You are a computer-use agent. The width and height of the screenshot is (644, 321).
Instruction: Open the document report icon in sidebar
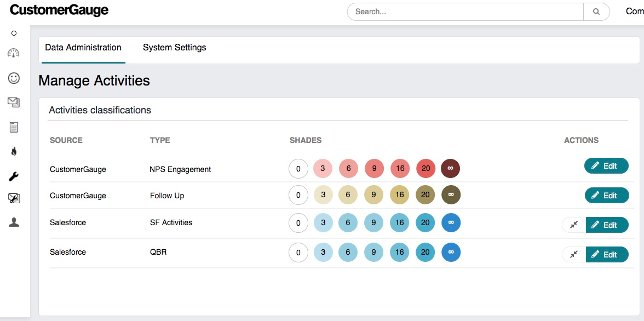pos(14,128)
